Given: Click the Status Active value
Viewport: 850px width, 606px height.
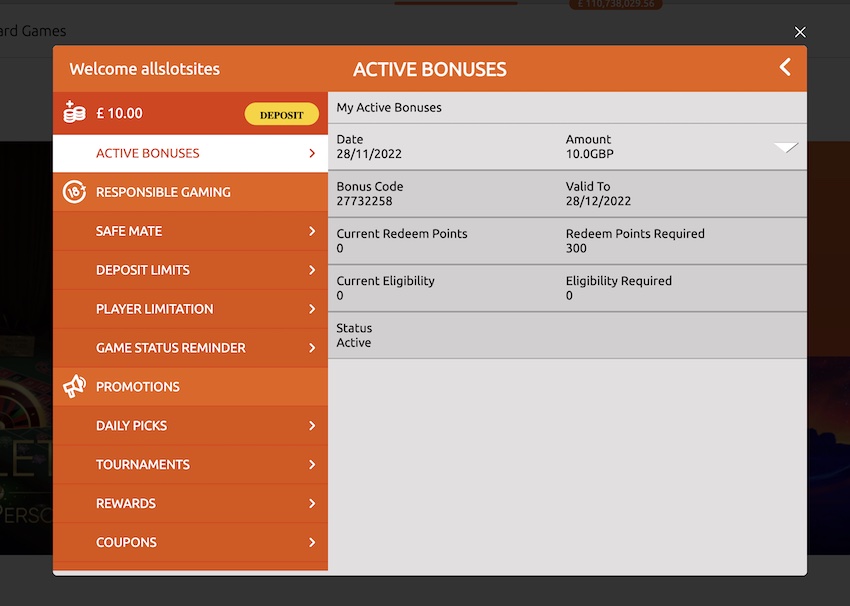Looking at the screenshot, I should tap(353, 343).
